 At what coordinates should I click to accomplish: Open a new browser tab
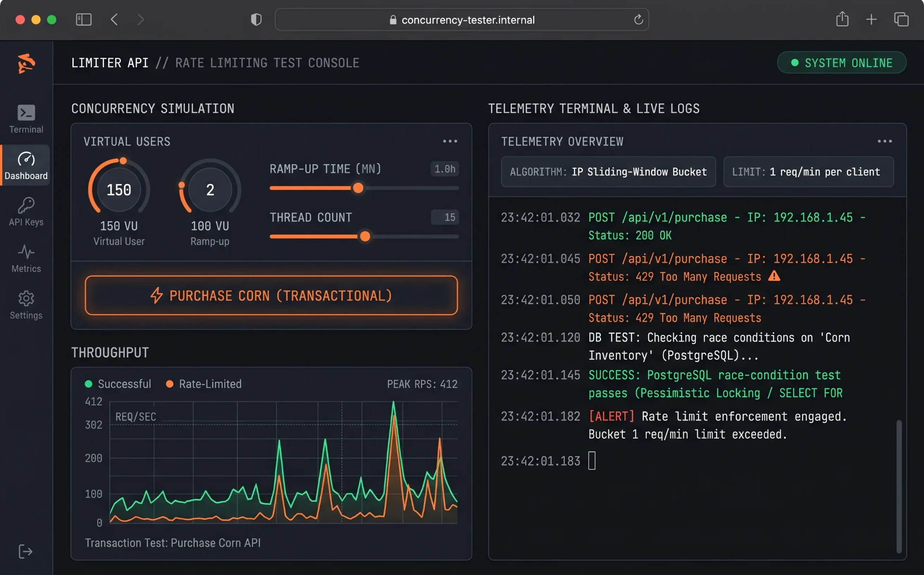click(872, 20)
